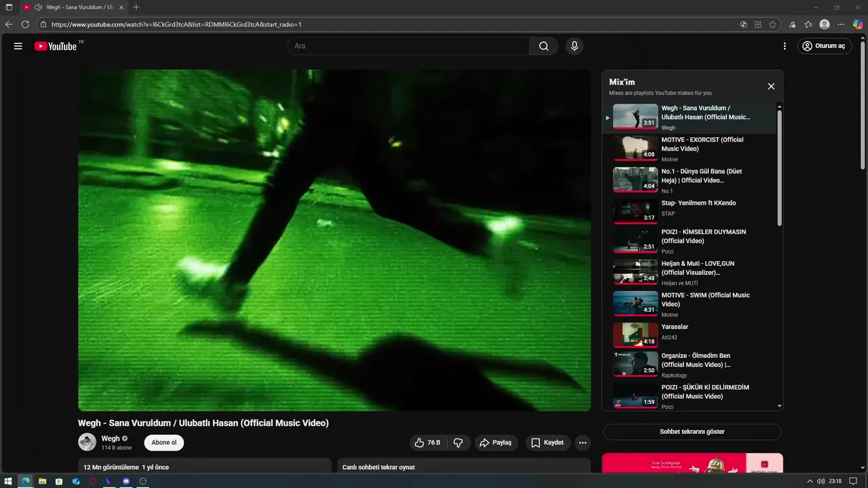Open the Wegh channel name link
Viewport: 868px width, 488px height.
(x=111, y=439)
